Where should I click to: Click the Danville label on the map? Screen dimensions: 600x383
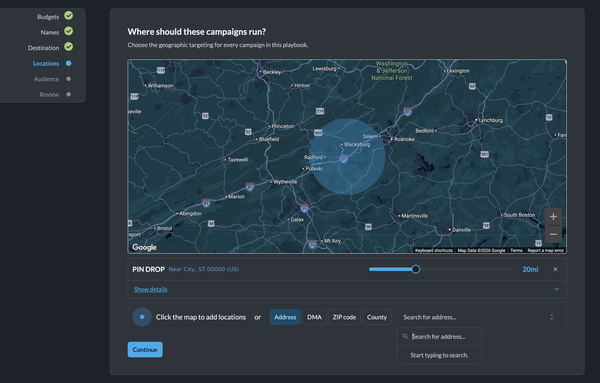[461, 230]
